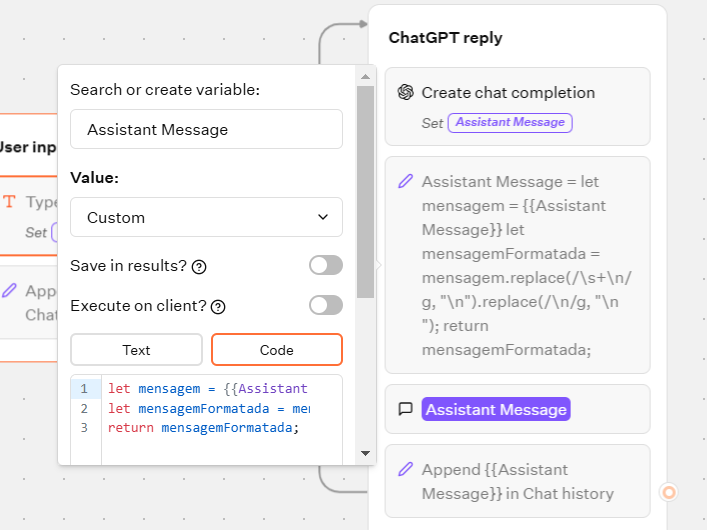Click the purple Assistant Message bubble
Image resolution: width=707 pixels, height=530 pixels.
[496, 409]
